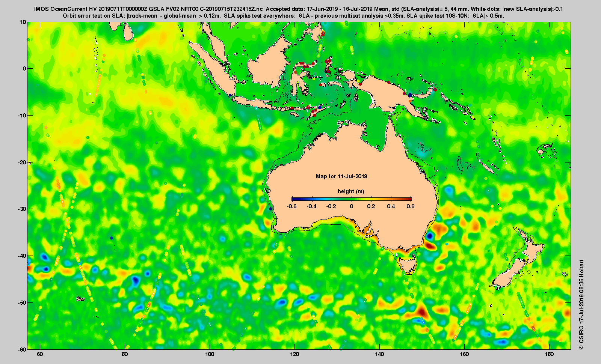Click the longitude 140 axis label
601x364 pixels.
379,354
